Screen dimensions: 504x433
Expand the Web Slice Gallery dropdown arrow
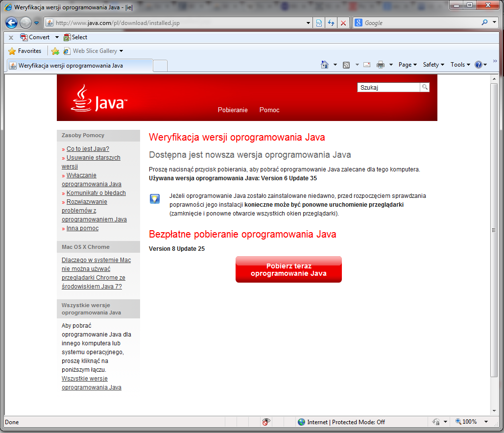point(121,51)
